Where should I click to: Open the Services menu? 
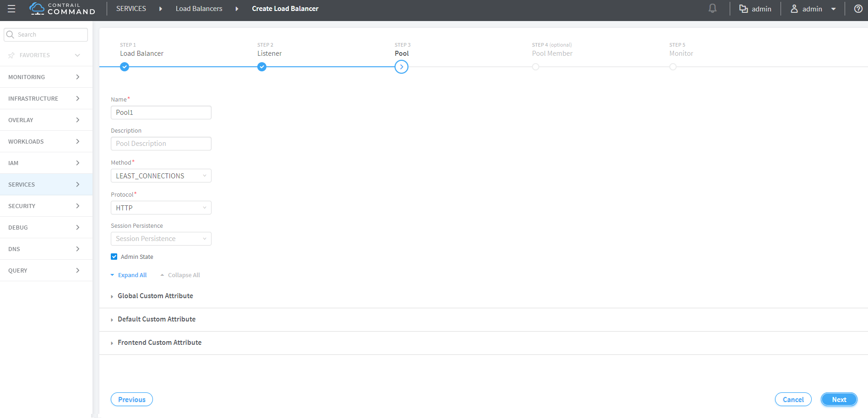coord(46,184)
